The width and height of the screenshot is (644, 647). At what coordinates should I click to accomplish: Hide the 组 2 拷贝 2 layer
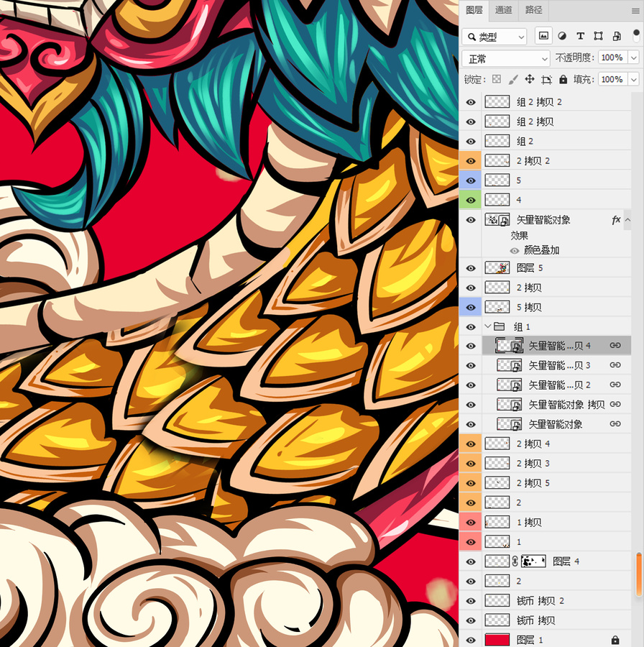471,102
